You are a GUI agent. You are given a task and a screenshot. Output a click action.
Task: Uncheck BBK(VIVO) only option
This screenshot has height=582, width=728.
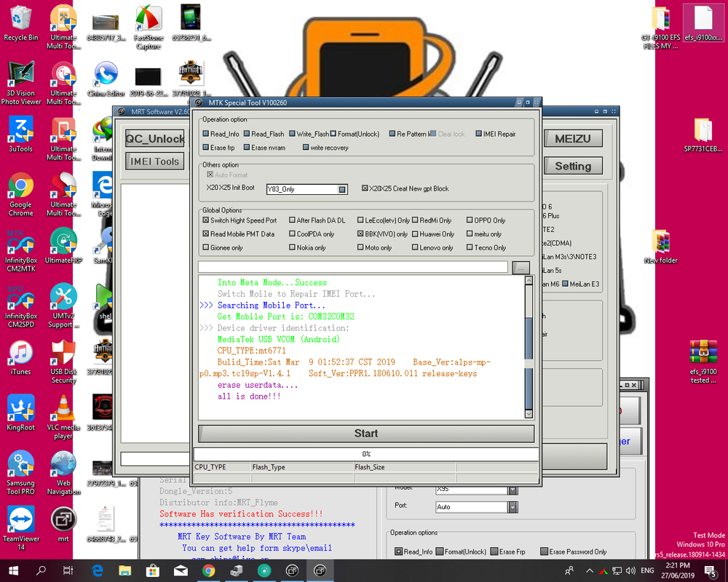pos(360,234)
